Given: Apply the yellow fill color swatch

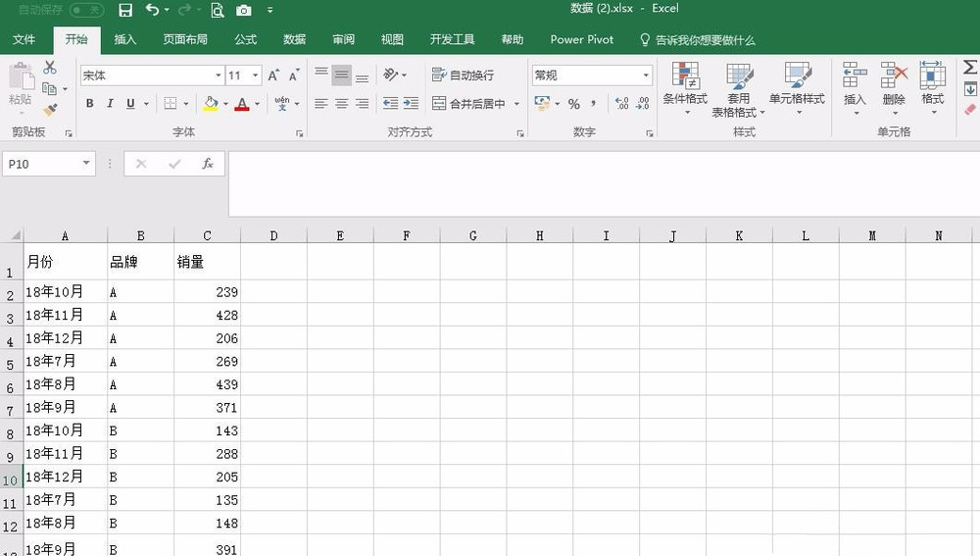Looking at the screenshot, I should pos(211,104).
